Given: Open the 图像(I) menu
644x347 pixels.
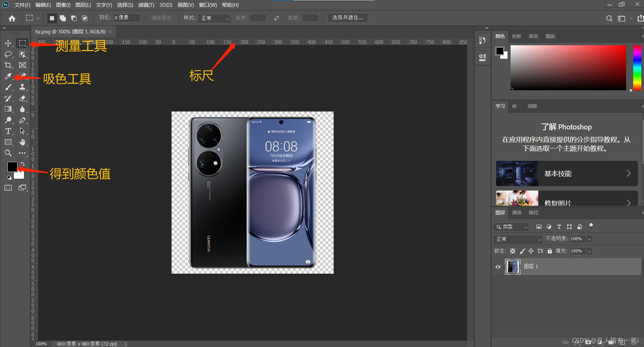Looking at the screenshot, I should (63, 5).
